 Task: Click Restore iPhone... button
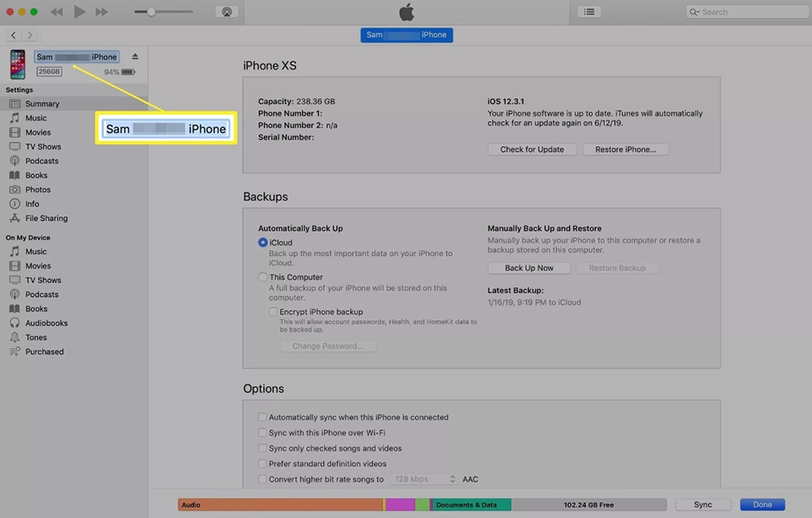tap(625, 150)
